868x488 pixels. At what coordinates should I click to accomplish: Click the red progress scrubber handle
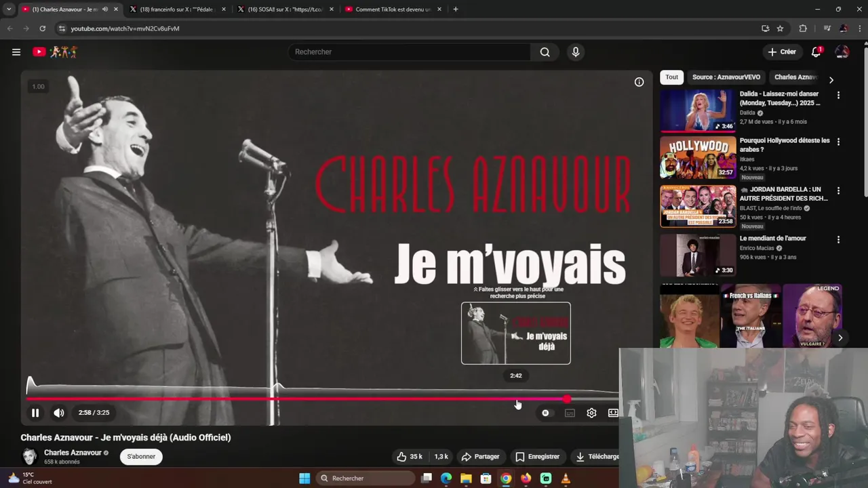point(567,399)
